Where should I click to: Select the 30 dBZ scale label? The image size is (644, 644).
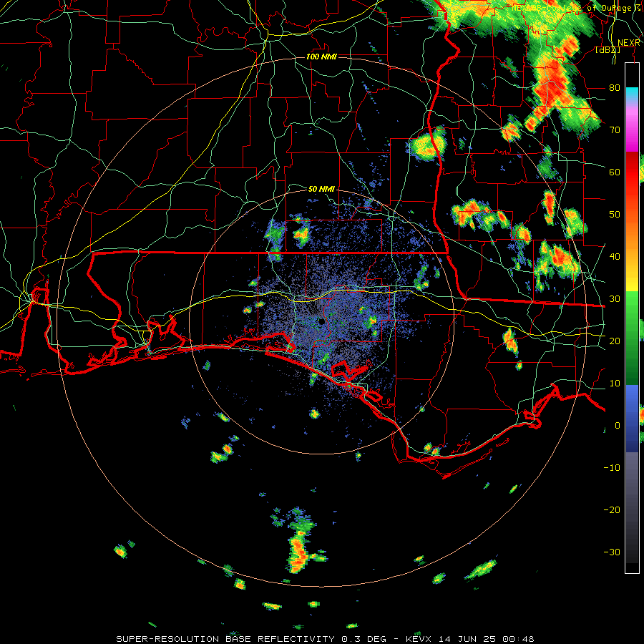pyautogui.click(x=615, y=299)
